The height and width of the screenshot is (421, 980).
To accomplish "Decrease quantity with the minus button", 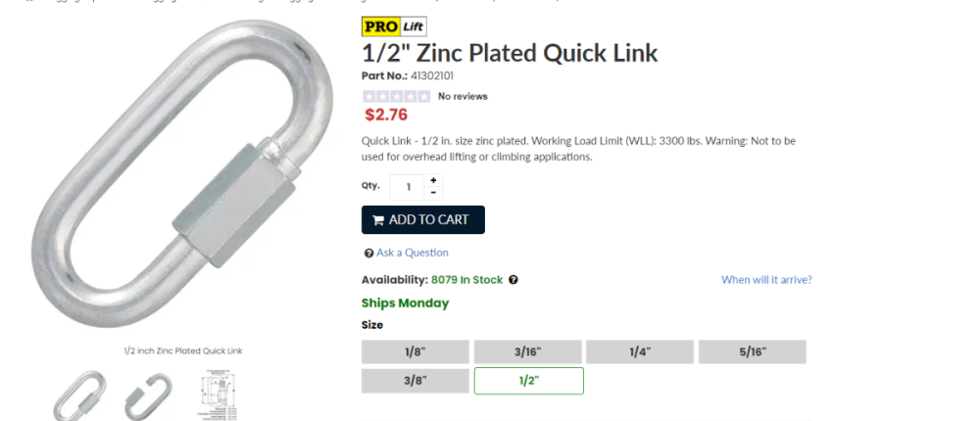I will coord(434,193).
